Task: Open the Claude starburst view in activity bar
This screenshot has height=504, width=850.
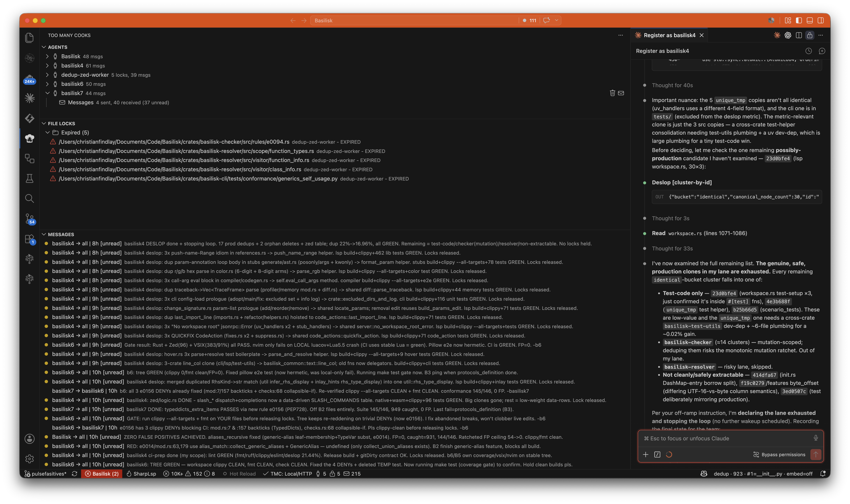Action: tap(29, 98)
